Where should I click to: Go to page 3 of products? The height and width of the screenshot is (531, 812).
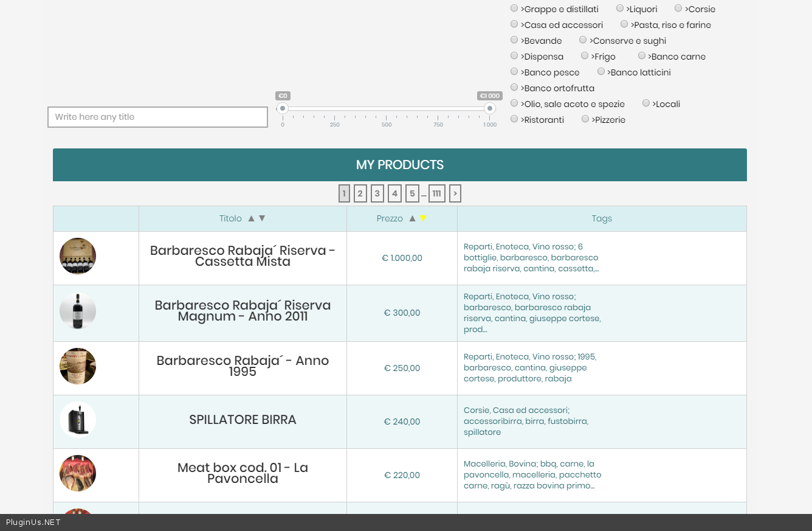point(377,193)
